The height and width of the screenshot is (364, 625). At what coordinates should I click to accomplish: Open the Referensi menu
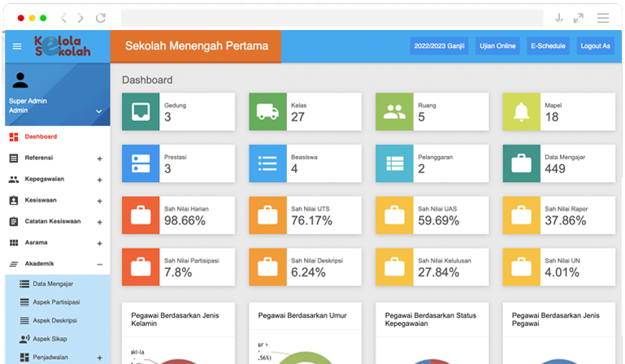coord(39,158)
